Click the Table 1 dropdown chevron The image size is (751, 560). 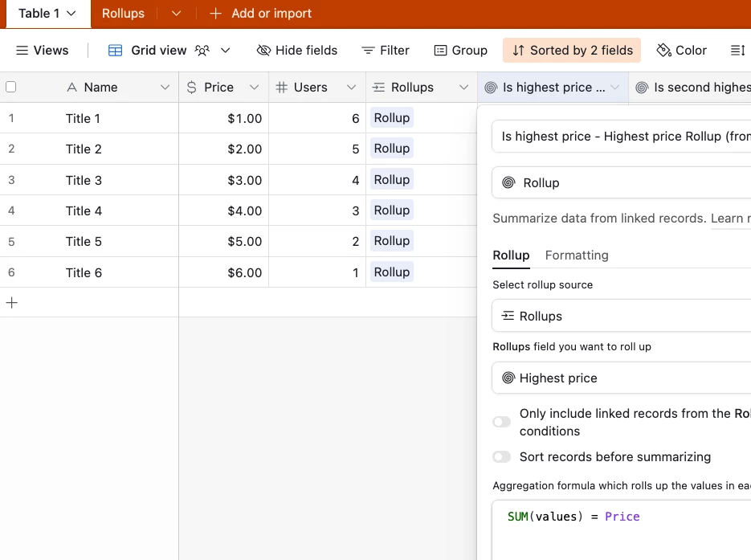(x=71, y=14)
